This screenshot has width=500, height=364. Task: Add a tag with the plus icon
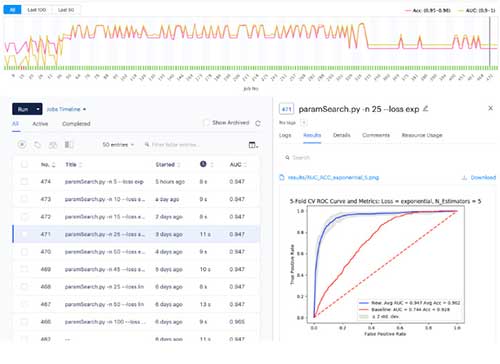pyautogui.click(x=304, y=123)
